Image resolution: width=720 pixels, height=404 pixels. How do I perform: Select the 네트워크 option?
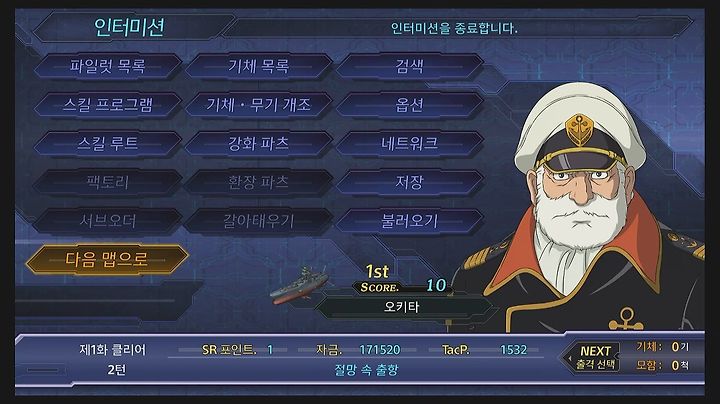pyautogui.click(x=410, y=144)
